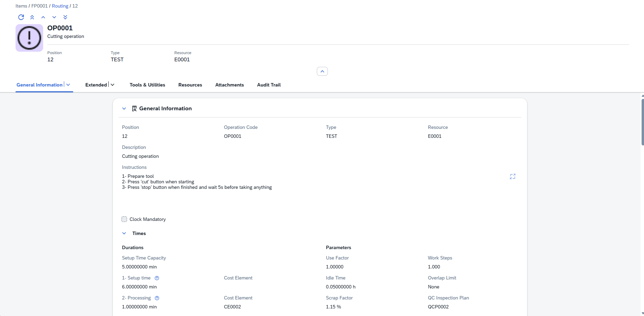Toggle the Clock Mandatory checkbox

(x=124, y=219)
